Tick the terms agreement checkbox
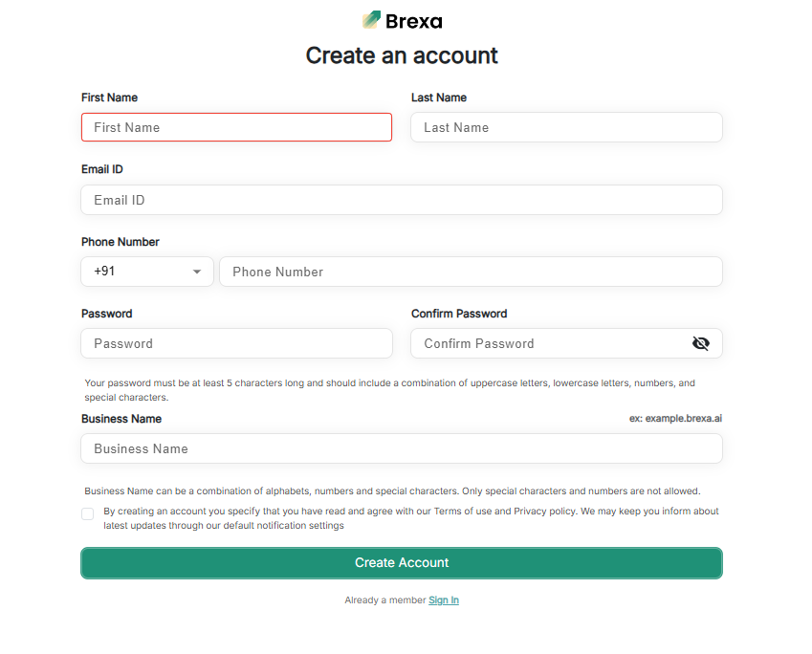 pyautogui.click(x=88, y=513)
